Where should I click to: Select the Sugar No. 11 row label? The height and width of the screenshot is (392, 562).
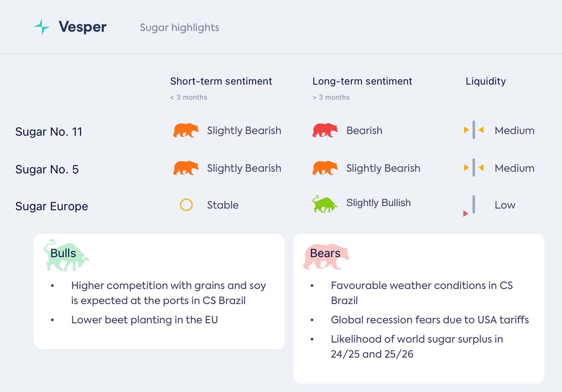click(49, 132)
